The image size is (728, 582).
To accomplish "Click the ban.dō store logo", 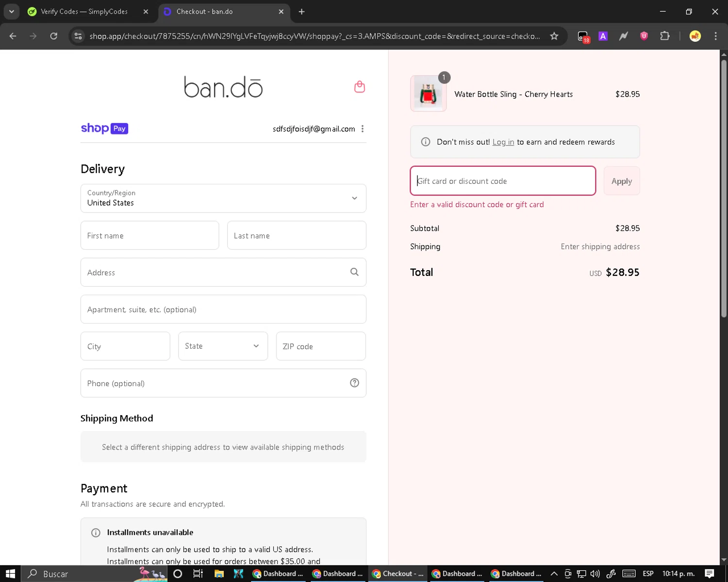I will 223,87.
